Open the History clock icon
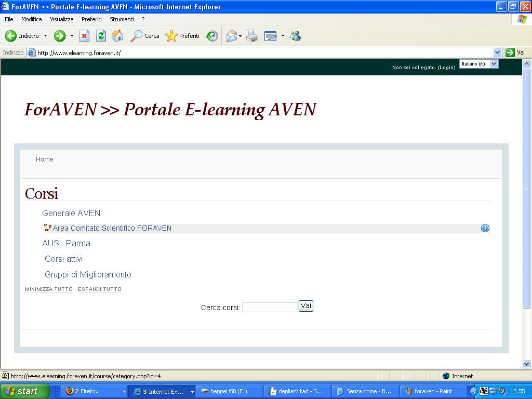The height and width of the screenshot is (399, 532). 212,36
